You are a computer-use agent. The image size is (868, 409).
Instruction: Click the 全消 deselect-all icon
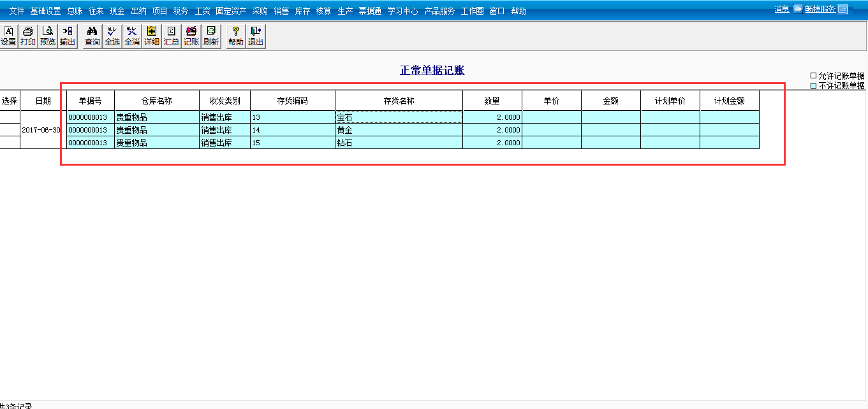(132, 36)
